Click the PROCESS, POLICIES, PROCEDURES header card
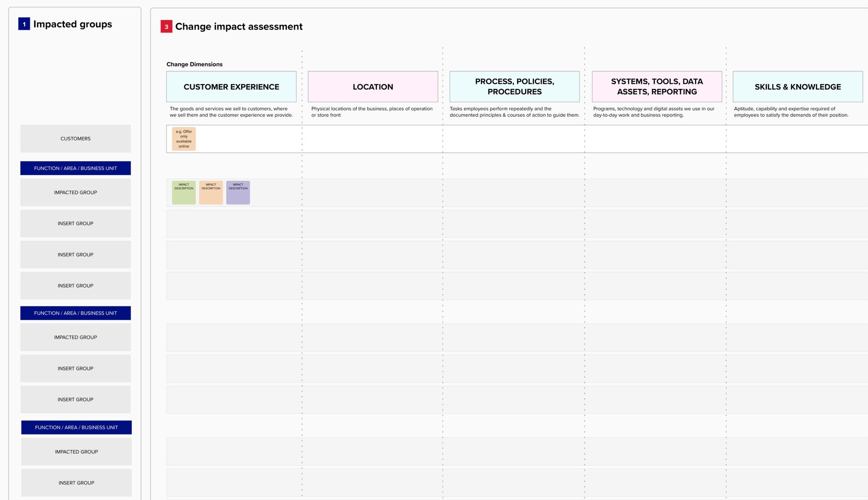Screen dimensions: 868x500 pyautogui.click(x=514, y=86)
